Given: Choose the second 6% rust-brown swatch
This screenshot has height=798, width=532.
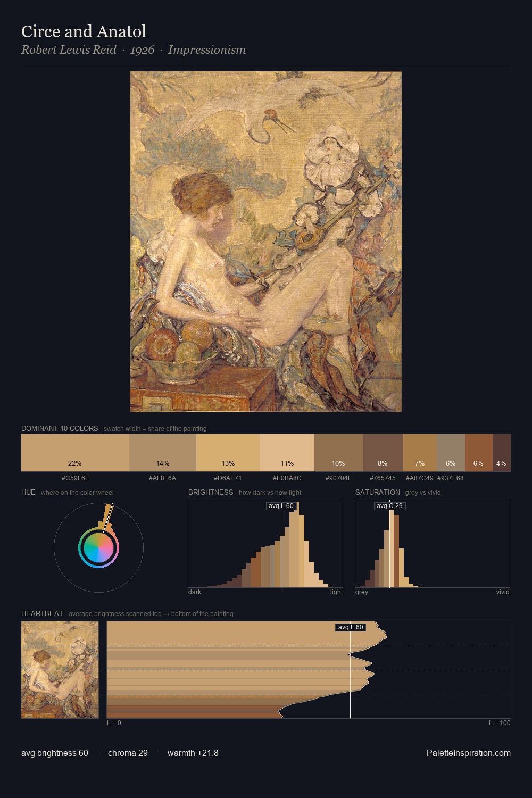Looking at the screenshot, I should [479, 453].
